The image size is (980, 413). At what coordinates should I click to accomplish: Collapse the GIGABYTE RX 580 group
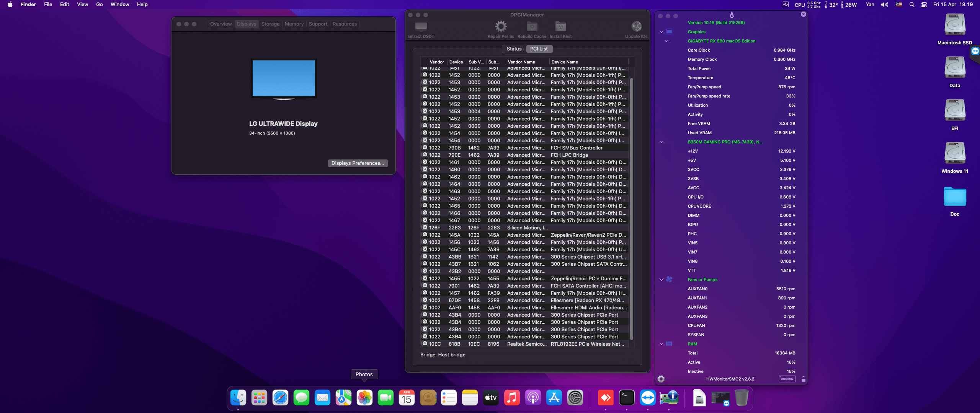[x=666, y=41]
